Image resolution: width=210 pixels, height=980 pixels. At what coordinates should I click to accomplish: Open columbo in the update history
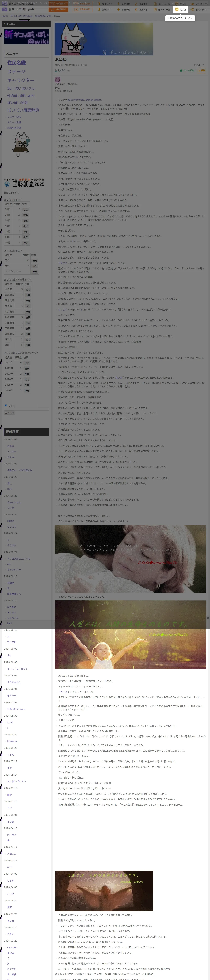pos(12,947)
